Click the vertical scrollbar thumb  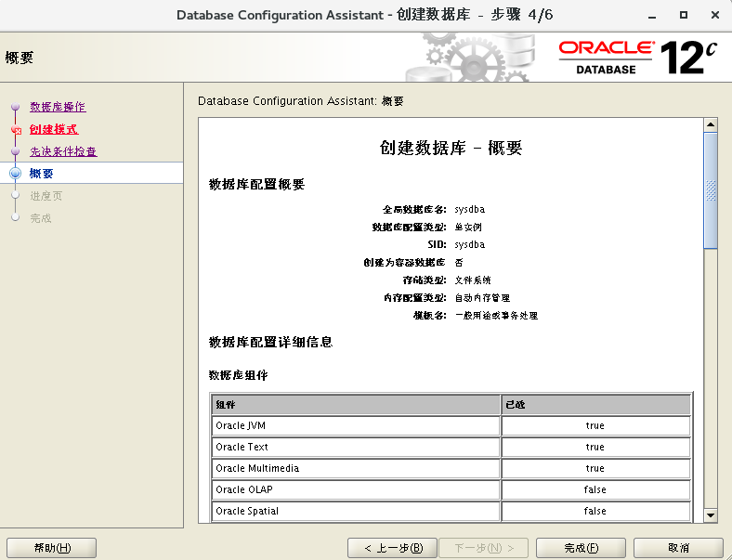point(711,190)
